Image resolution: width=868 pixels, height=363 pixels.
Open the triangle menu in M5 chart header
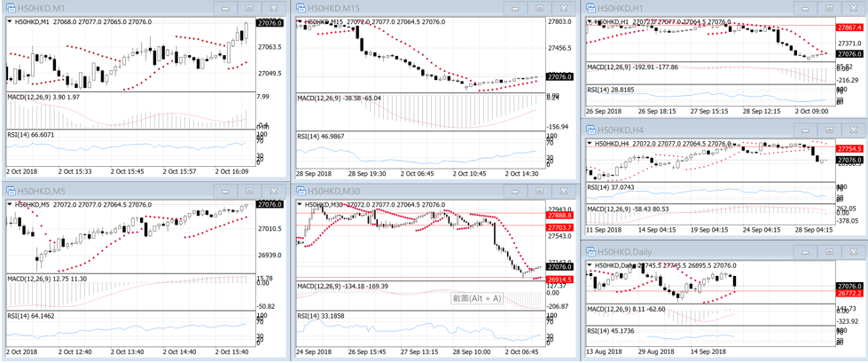pyautogui.click(x=11, y=204)
